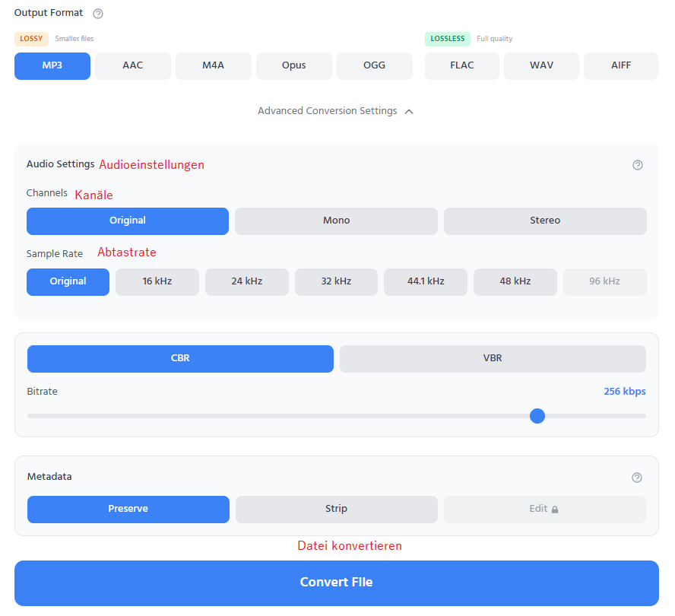Image resolution: width=675 pixels, height=616 pixels.
Task: Click the bitrate slider handle
Action: [x=537, y=416]
